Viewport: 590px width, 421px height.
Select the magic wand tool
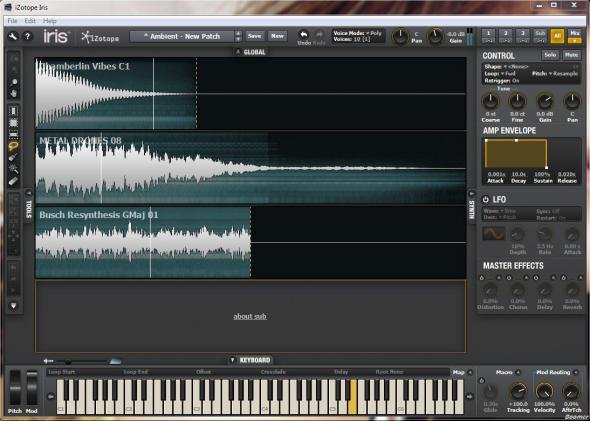14,169
